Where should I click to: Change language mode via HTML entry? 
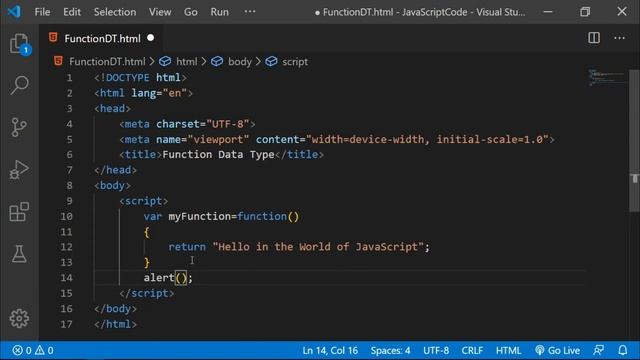click(x=508, y=350)
